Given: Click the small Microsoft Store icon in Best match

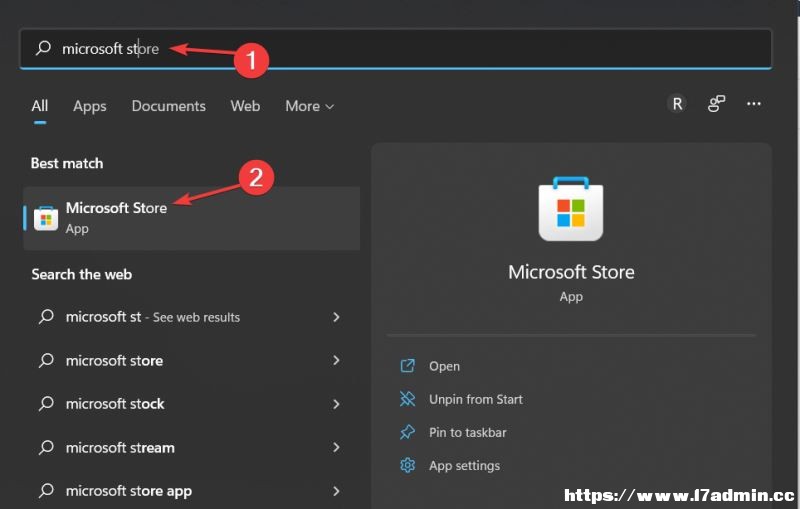Looking at the screenshot, I should [46, 218].
